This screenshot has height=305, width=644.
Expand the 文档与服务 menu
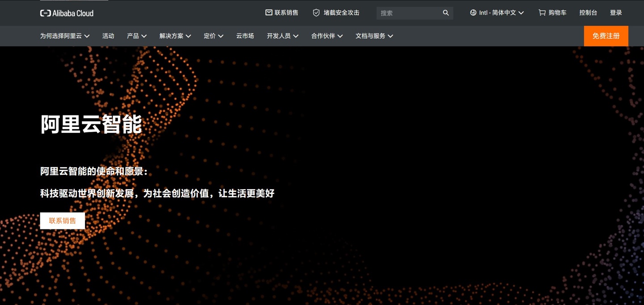pos(374,36)
